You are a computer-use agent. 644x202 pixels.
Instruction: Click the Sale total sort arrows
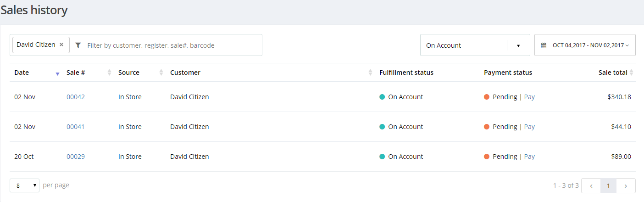tap(632, 73)
